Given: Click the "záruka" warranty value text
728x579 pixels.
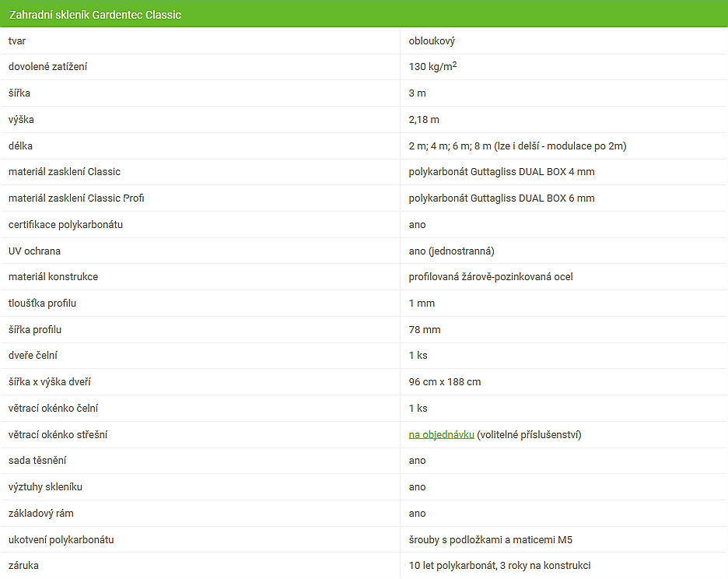Looking at the screenshot, I should (499, 566).
